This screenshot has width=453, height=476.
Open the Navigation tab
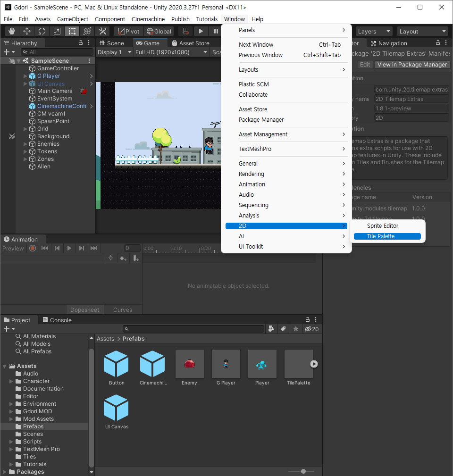pos(389,43)
